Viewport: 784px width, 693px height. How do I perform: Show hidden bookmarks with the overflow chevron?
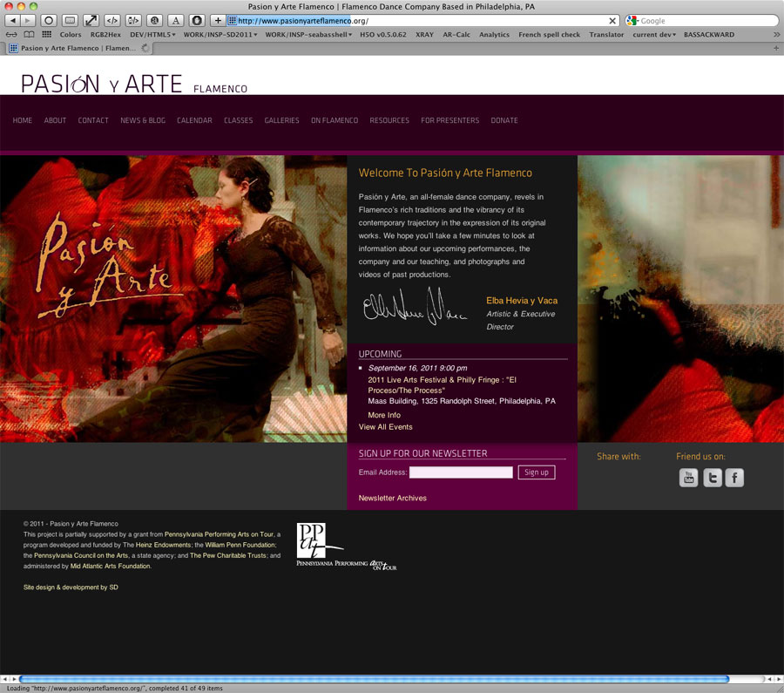tap(774, 35)
